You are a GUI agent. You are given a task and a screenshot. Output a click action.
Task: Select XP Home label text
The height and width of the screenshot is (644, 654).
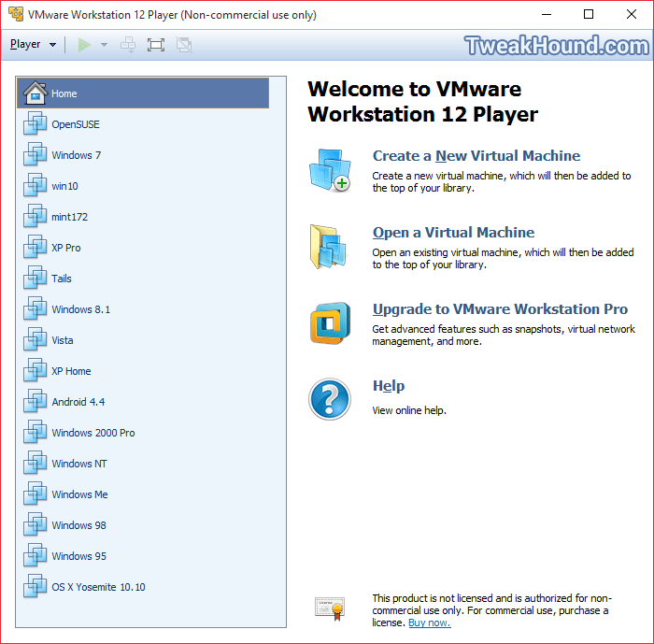point(71,371)
